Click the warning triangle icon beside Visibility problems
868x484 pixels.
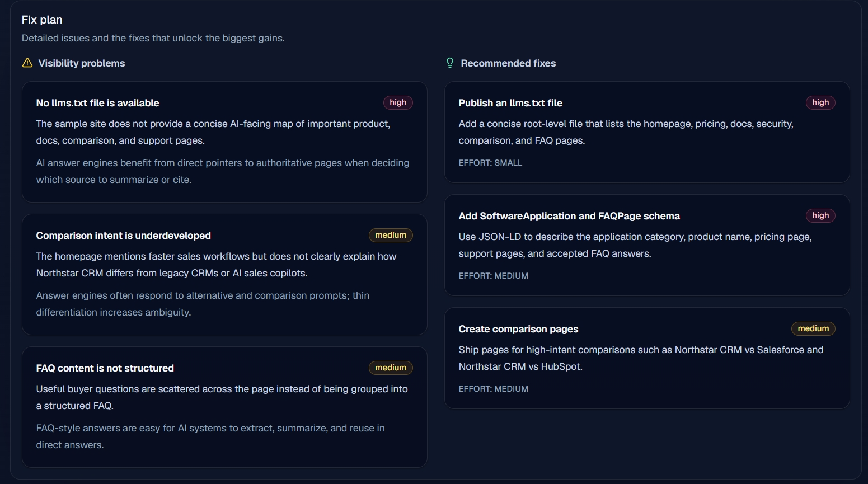click(x=27, y=63)
